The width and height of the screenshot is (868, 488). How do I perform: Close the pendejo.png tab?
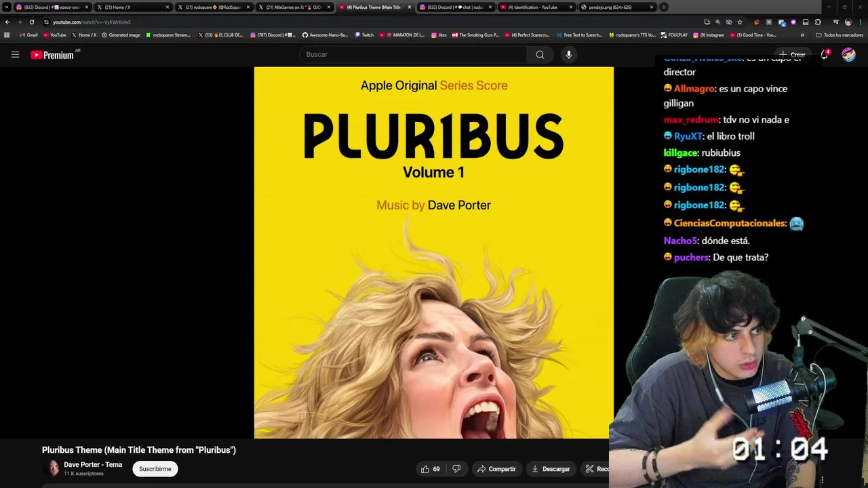tap(652, 7)
